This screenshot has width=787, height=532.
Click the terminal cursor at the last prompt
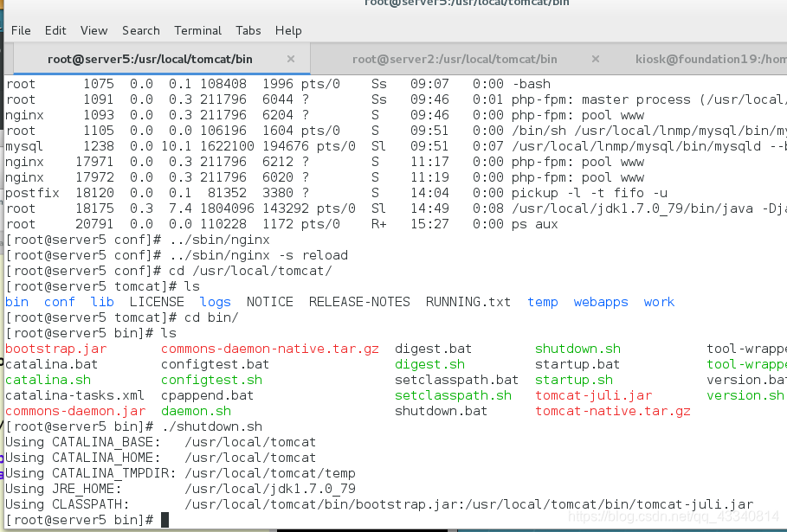[x=165, y=520]
